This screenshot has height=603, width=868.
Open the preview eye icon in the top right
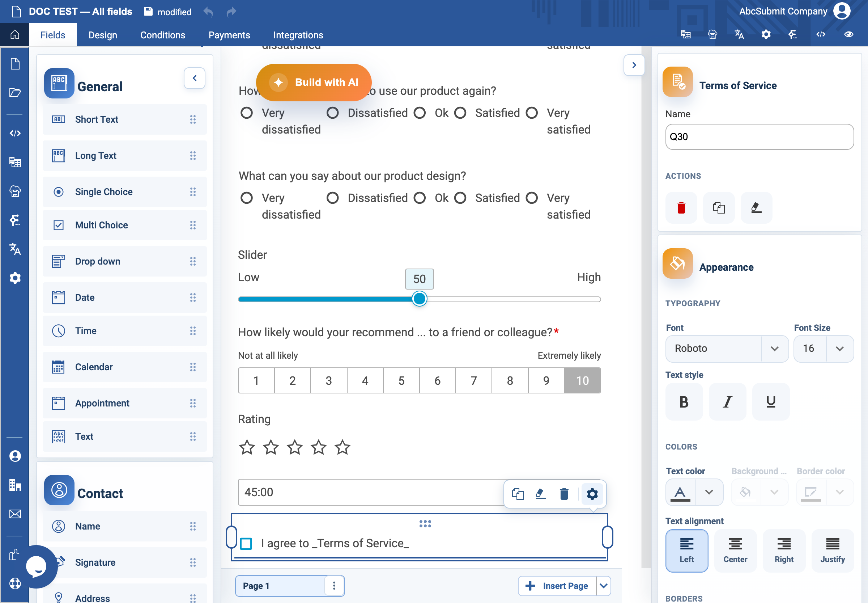click(848, 34)
